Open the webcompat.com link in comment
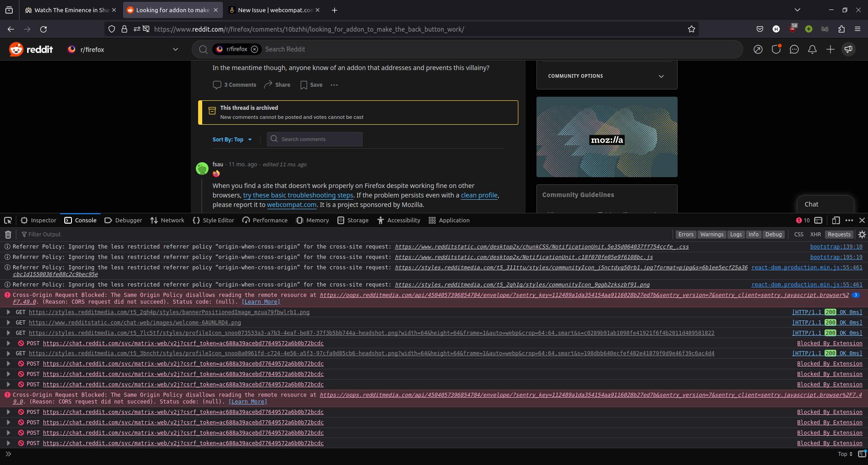 [291, 205]
